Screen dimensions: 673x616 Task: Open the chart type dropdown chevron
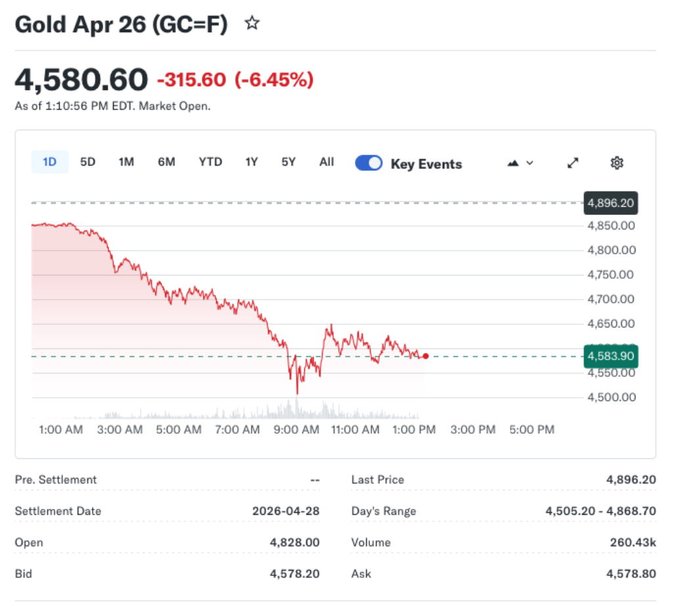530,163
